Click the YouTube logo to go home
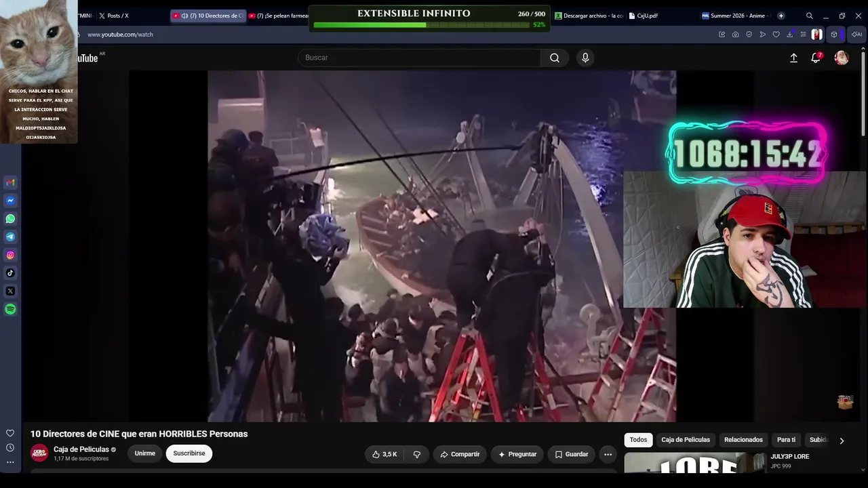868x488 pixels. click(88, 58)
